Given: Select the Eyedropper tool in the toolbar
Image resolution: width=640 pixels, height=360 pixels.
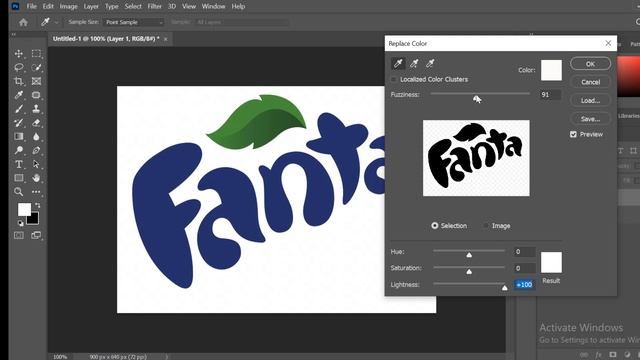Looking at the screenshot, I should 19,95.
